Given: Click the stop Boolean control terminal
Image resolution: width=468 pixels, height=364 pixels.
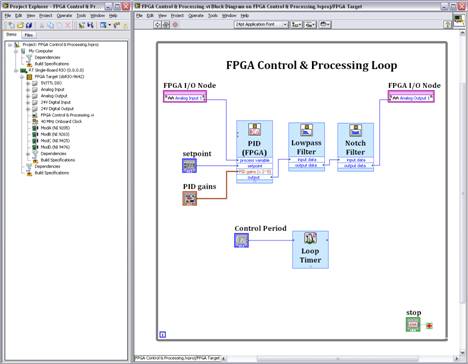Looking at the screenshot, I should pyautogui.click(x=413, y=325).
